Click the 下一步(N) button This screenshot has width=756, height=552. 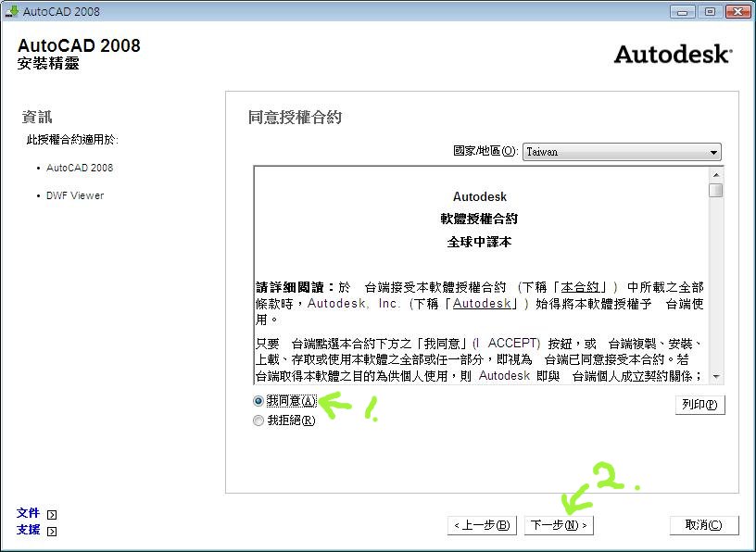click(x=559, y=525)
